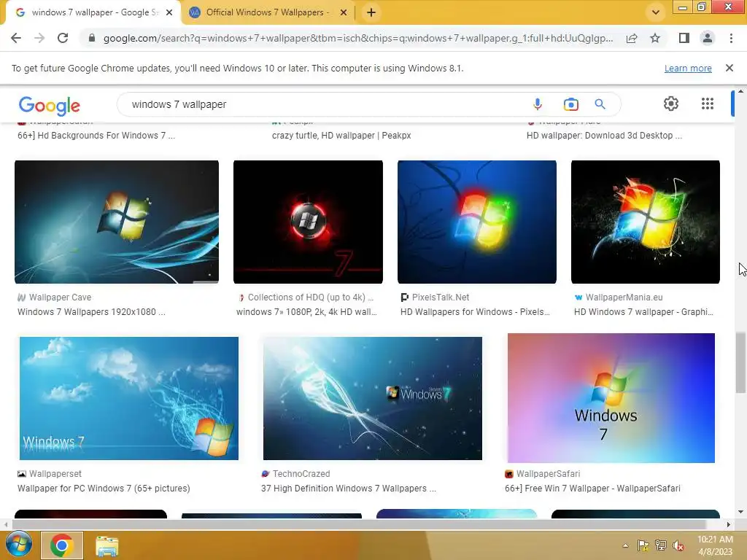Open HD wallpaper: Download 3d Desktop result
This screenshot has width=747, height=560.
pyautogui.click(x=604, y=135)
